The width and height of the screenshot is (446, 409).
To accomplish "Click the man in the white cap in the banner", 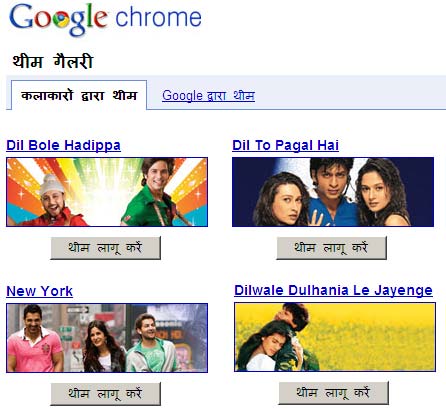I will (53, 202).
